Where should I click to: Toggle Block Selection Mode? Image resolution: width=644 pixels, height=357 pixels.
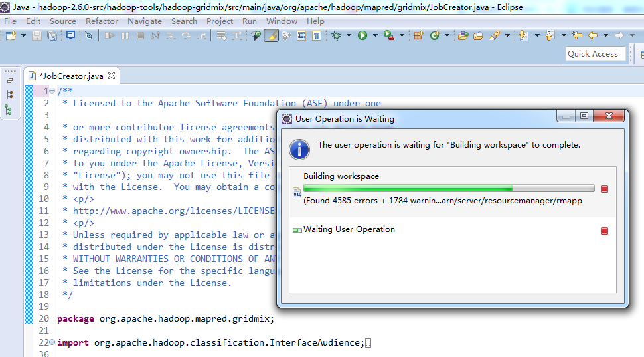click(301, 36)
